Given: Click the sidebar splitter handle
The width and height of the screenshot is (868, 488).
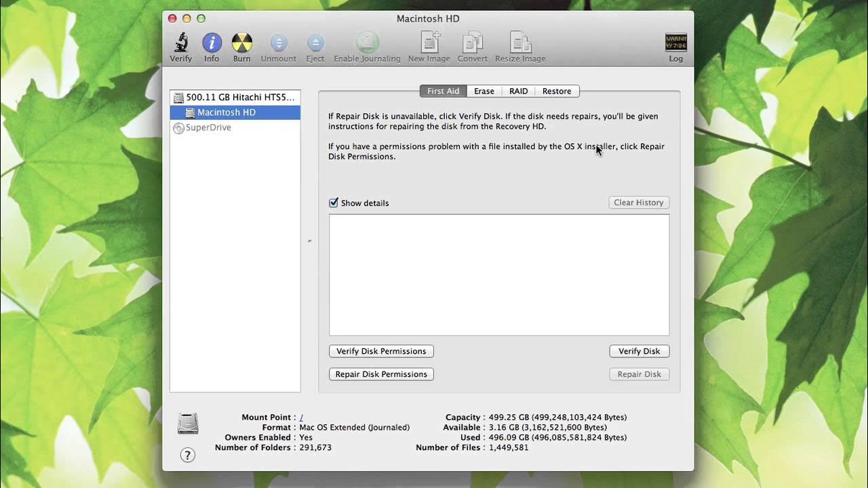Looking at the screenshot, I should (x=309, y=241).
